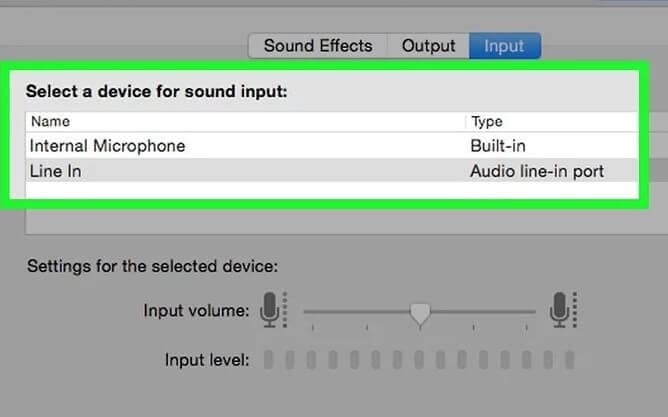This screenshot has width=668, height=417.
Task: Click the "Input volume:" label
Action: tap(196, 311)
